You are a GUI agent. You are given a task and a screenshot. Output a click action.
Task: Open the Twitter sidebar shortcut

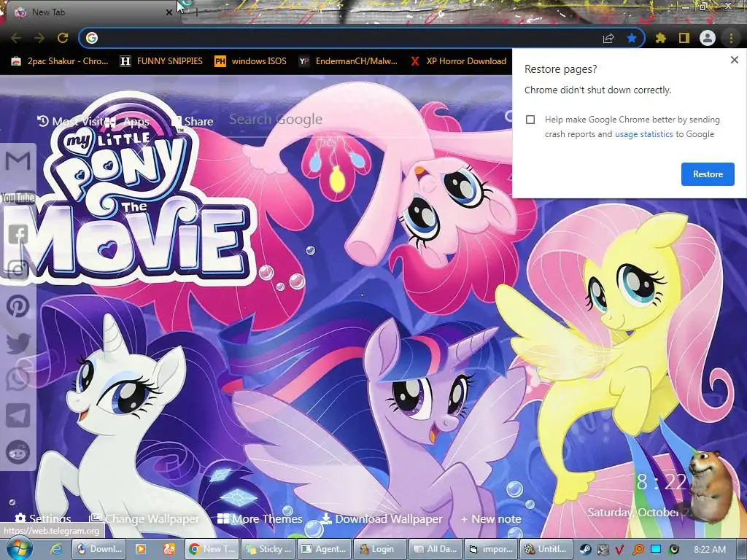(18, 343)
